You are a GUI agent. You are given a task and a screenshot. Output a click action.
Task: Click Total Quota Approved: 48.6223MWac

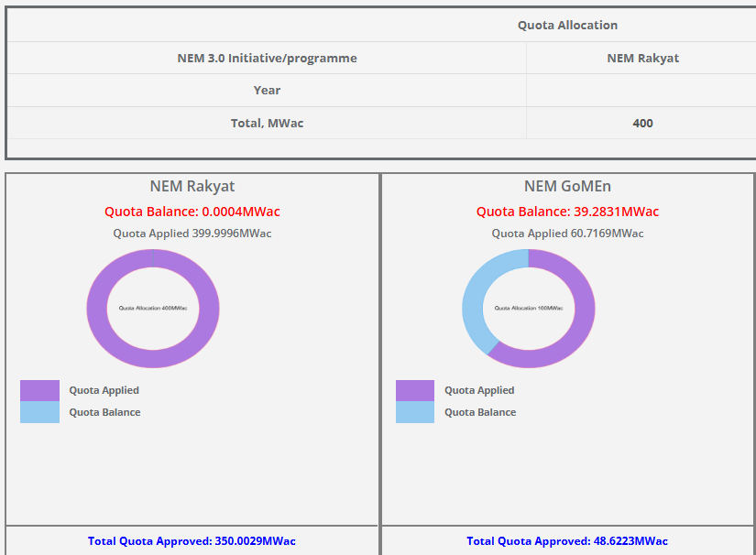coord(567,541)
